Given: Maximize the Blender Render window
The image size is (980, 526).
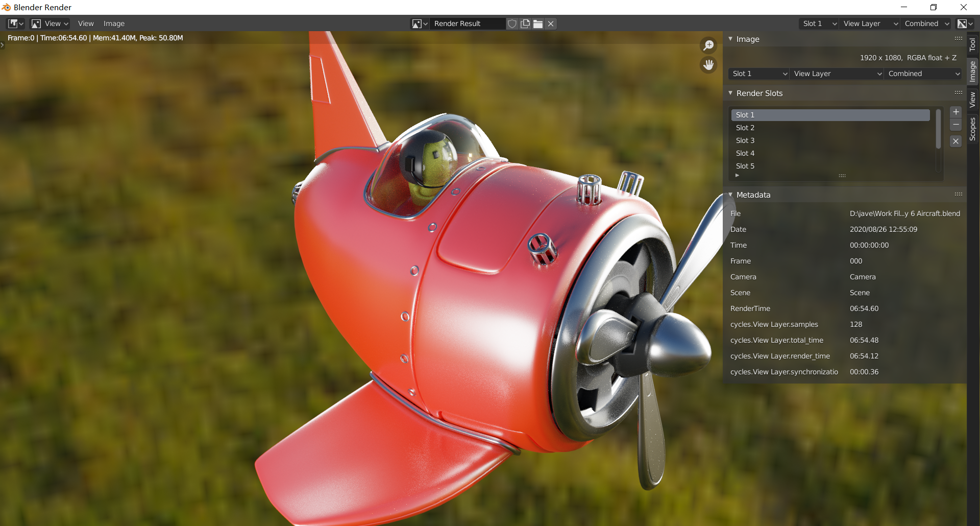Looking at the screenshot, I should (934, 7).
